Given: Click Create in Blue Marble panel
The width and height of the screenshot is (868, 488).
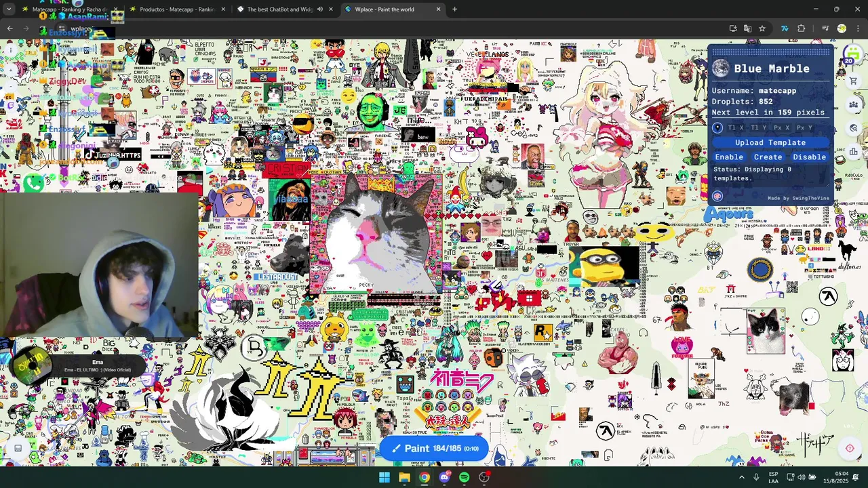Looking at the screenshot, I should point(768,157).
